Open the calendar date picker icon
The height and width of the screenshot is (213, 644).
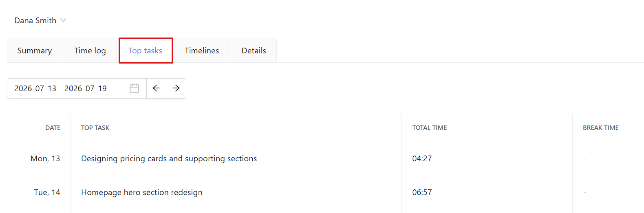tap(134, 88)
